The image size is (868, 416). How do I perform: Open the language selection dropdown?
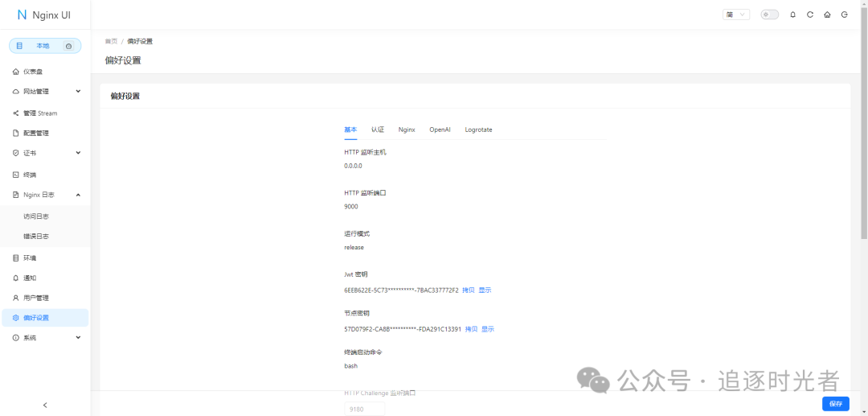pyautogui.click(x=736, y=15)
